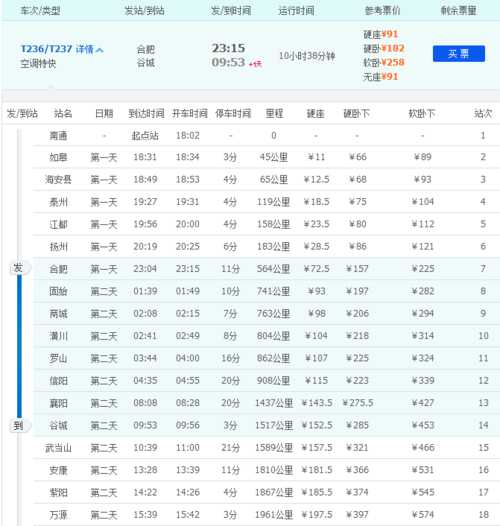Click the 18:02 departure time at 南通

(x=188, y=136)
